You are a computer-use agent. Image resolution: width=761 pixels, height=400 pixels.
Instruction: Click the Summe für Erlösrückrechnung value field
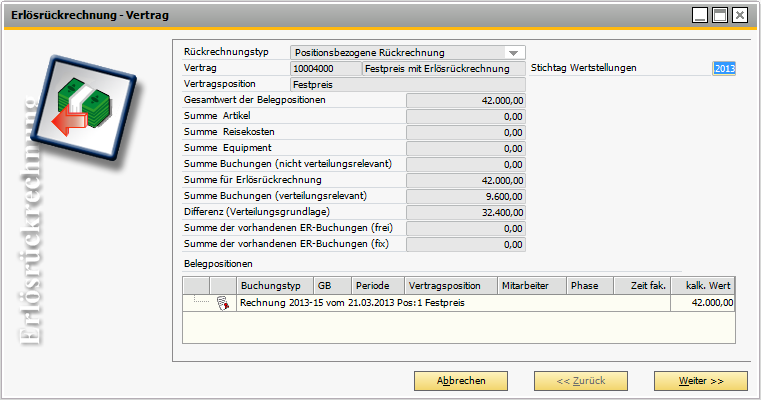(x=466, y=181)
